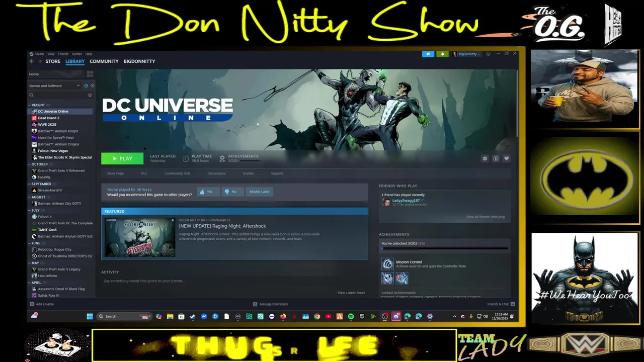Click the library search magnifier icon
This screenshot has width=644, height=362.
(x=31, y=95)
